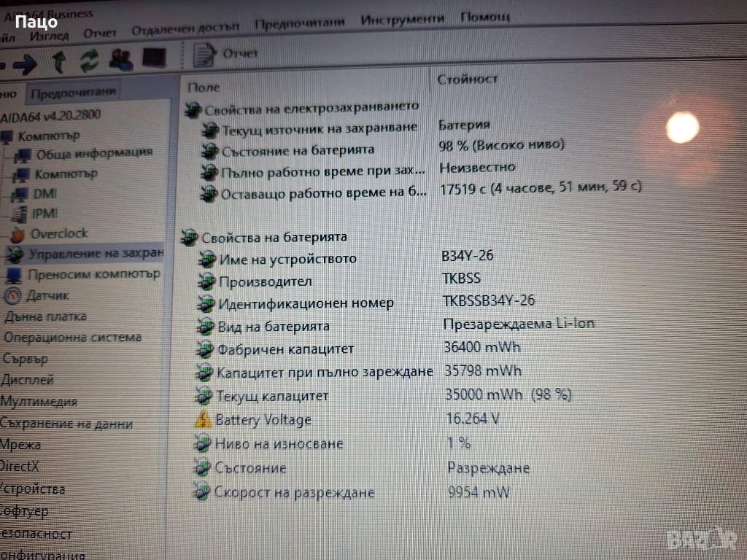This screenshot has width=747, height=560.
Task: Click the green up-level arrow icon
Action: (x=60, y=62)
